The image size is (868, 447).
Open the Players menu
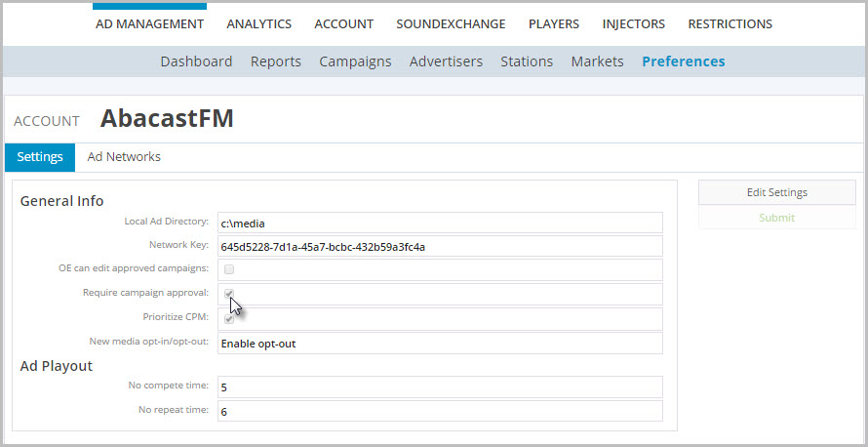click(553, 23)
